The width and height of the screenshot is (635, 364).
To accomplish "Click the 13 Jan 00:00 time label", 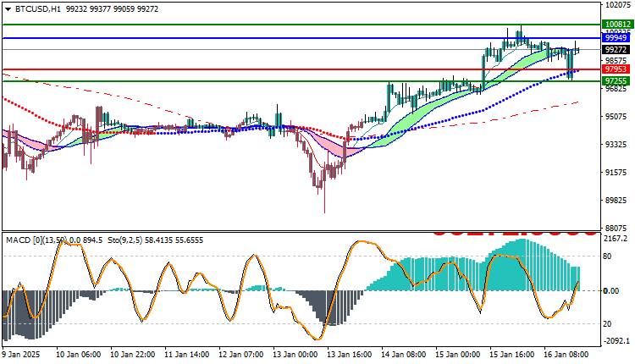I will (x=295, y=355).
